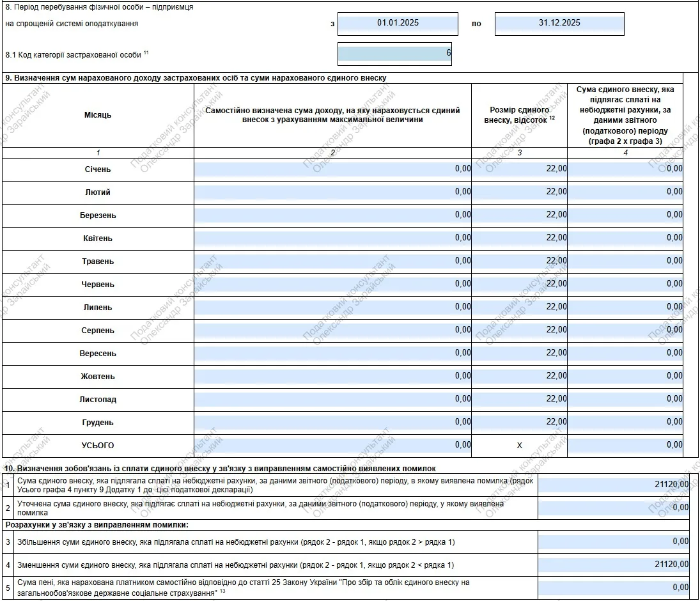Click the 'Розмір єдиного внеску, відсоток' header
This screenshot has height=601, width=700.
[519, 114]
